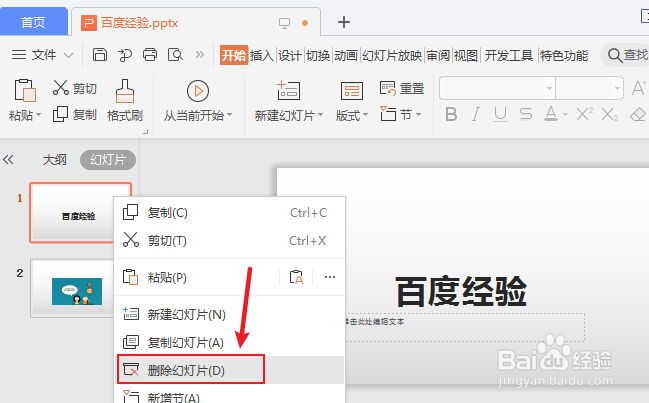The height and width of the screenshot is (403, 649).
Task: Click the Save icon in quick toolbar
Action: (x=100, y=55)
